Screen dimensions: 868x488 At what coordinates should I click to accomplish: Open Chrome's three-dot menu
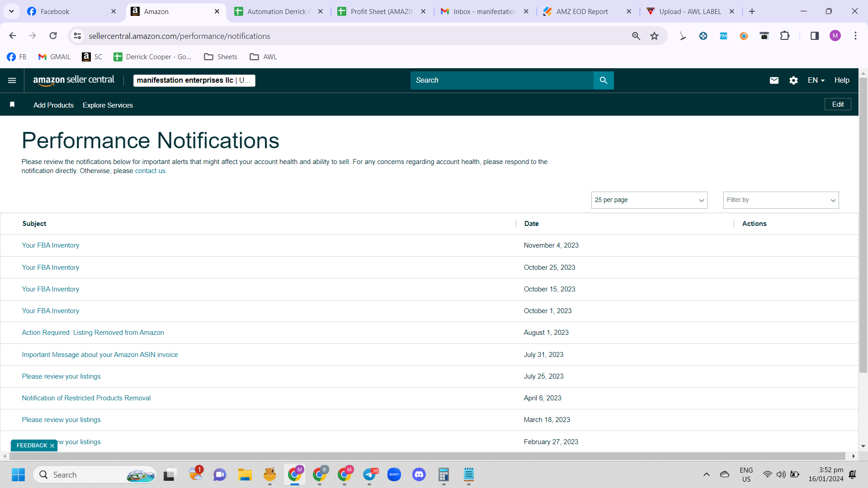tap(855, 36)
